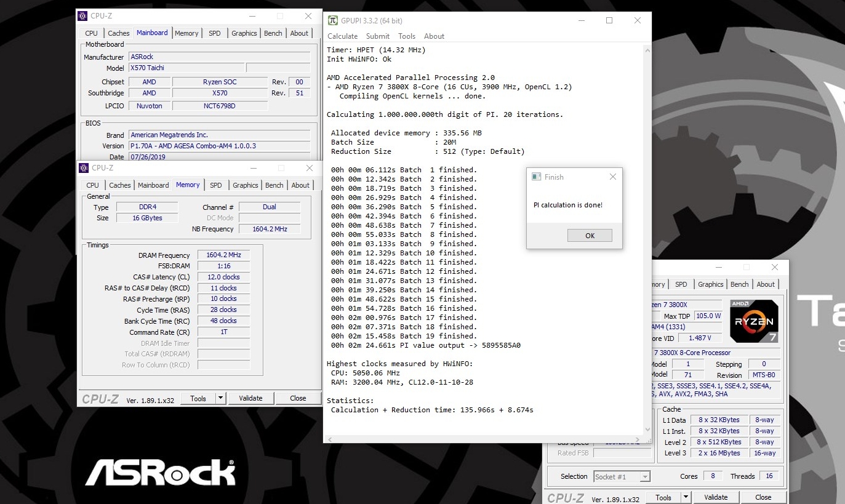
Task: Click DRAM Frequency 1604.2 MHz value
Action: [223, 255]
